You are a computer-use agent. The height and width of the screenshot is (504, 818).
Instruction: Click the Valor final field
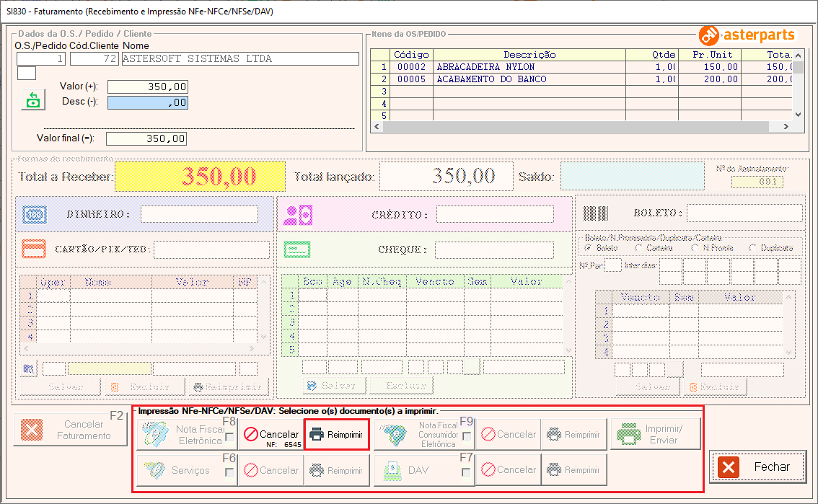click(x=146, y=138)
